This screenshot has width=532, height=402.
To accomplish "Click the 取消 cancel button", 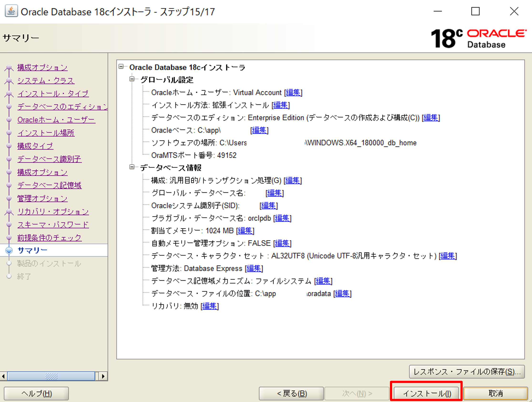I will click(x=496, y=393).
